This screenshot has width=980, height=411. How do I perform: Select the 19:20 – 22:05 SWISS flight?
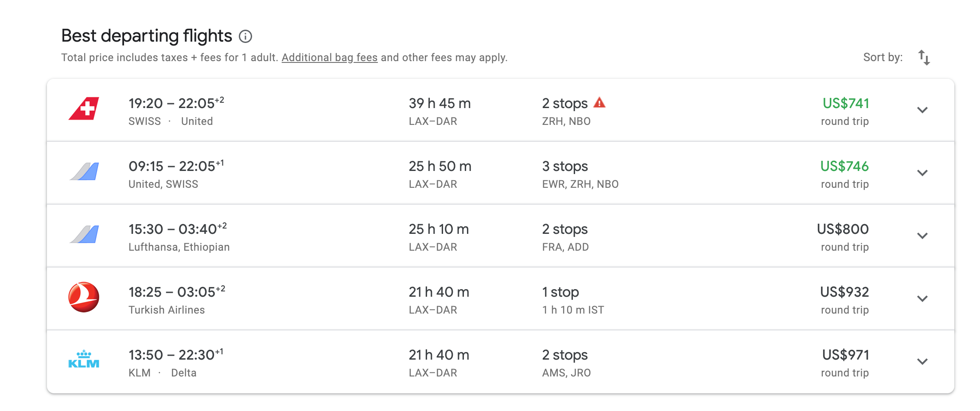point(176,104)
